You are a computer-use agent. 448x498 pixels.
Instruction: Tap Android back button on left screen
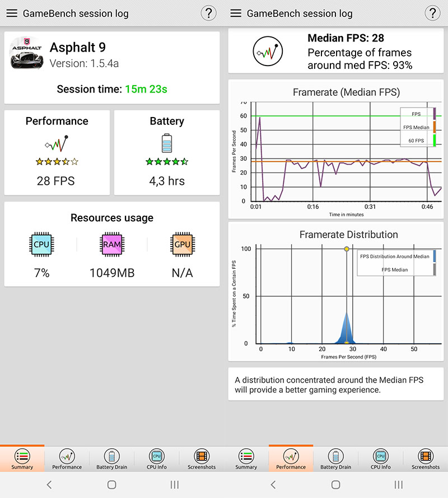click(x=49, y=485)
